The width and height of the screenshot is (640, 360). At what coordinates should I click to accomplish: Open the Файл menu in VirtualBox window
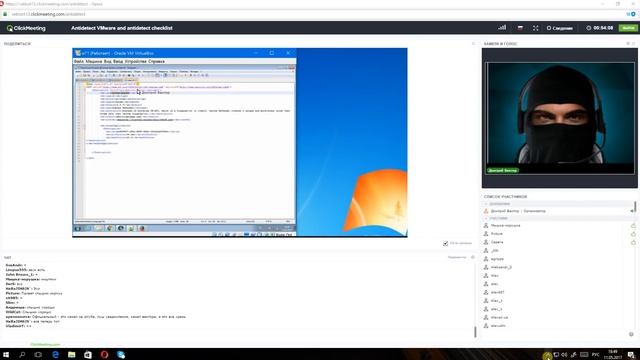pos(79,61)
